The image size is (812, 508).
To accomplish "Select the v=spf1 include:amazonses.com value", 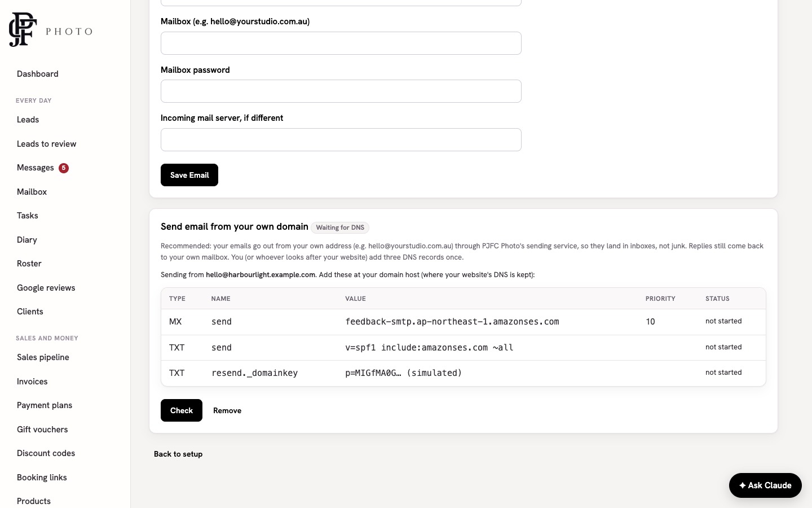I will pos(429,348).
